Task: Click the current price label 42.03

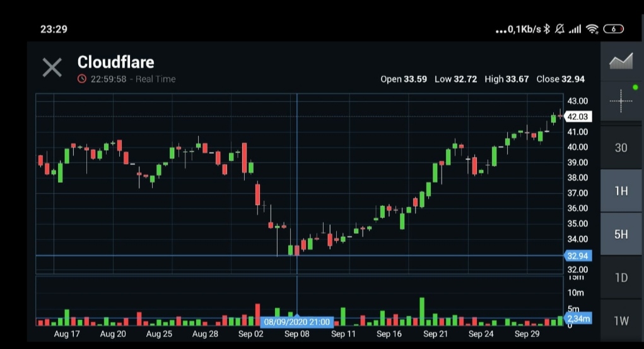Action: click(x=577, y=117)
